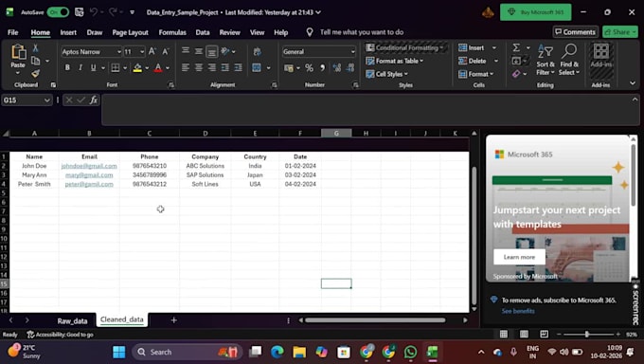Click the Borders icon

116,68
